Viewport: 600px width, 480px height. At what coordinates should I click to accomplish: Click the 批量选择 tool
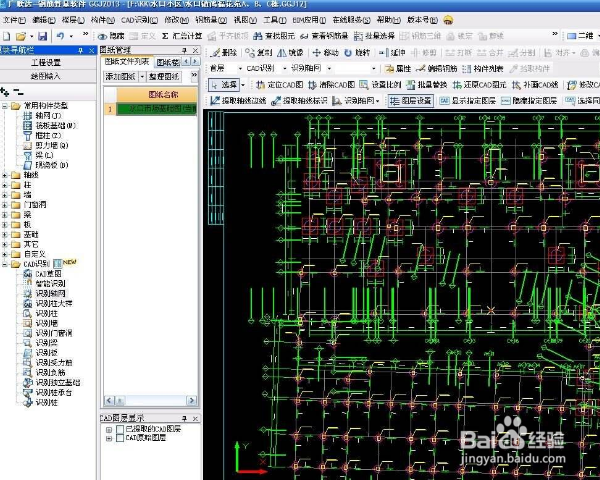374,36
